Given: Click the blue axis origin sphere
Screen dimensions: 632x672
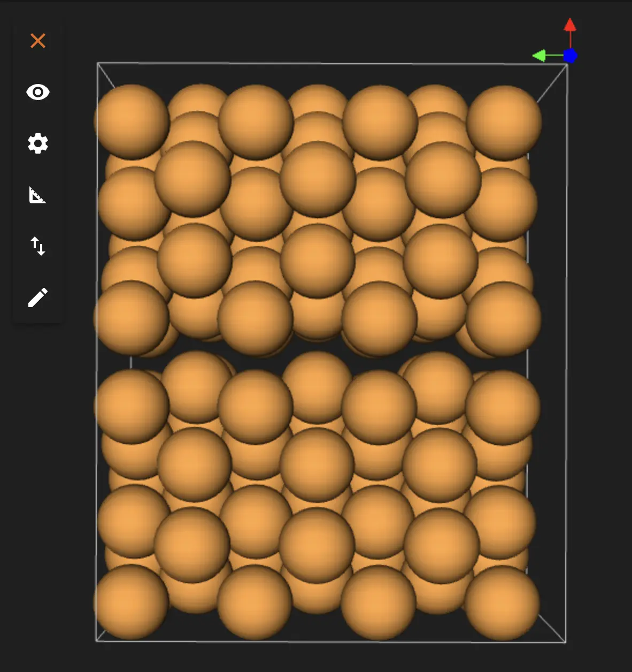Looking at the screenshot, I should pos(571,55).
